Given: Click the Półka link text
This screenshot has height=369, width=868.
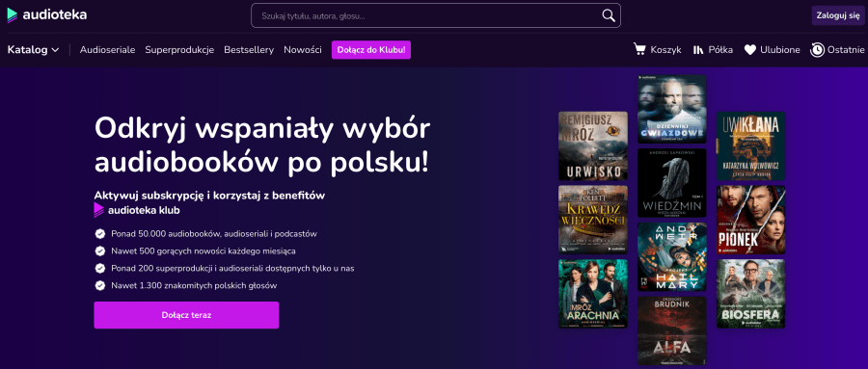Looking at the screenshot, I should [720, 50].
